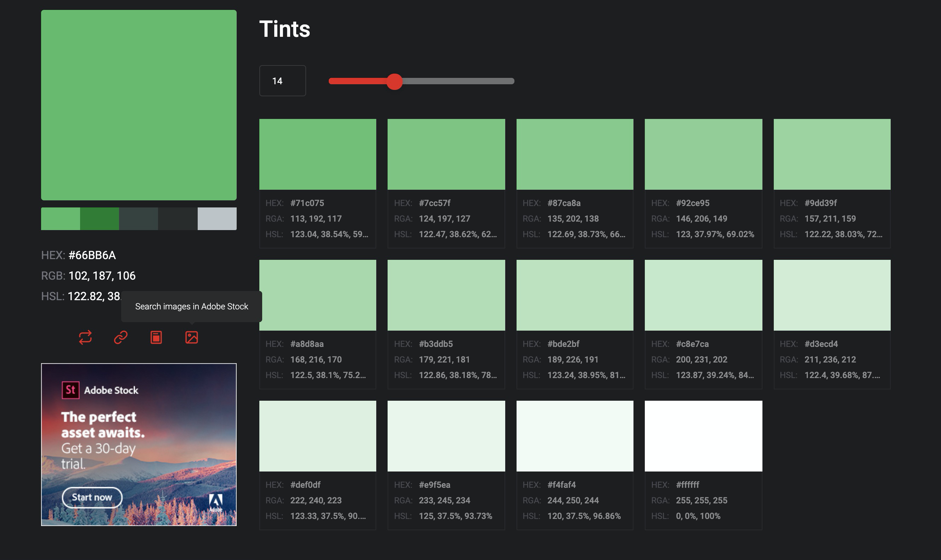Click the #66BB6A hex value text
This screenshot has height=560, width=941.
[92, 256]
